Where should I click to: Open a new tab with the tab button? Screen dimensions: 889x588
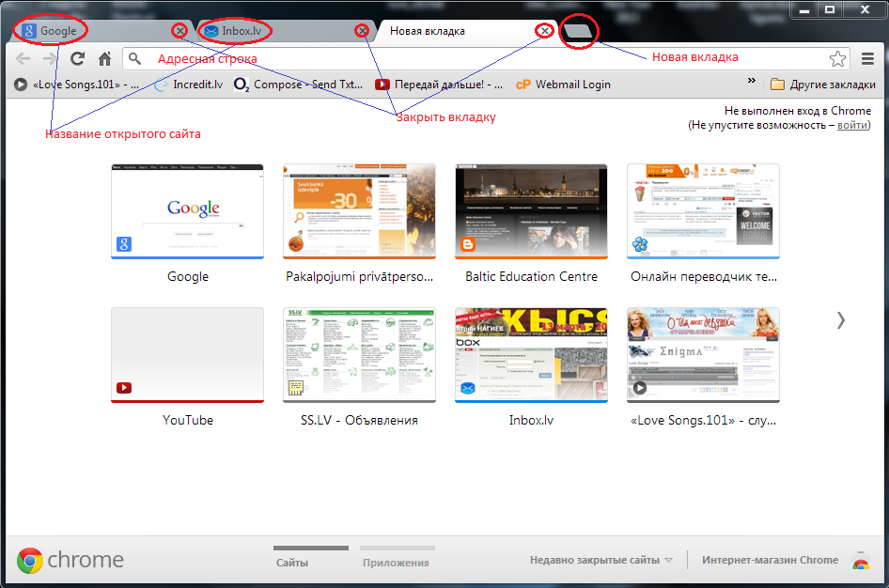[578, 32]
